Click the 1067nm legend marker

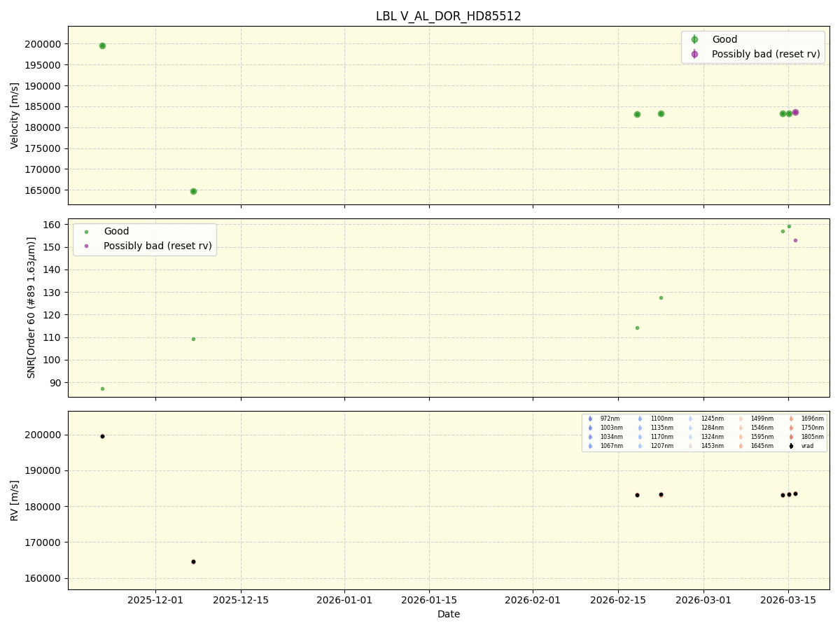590,446
